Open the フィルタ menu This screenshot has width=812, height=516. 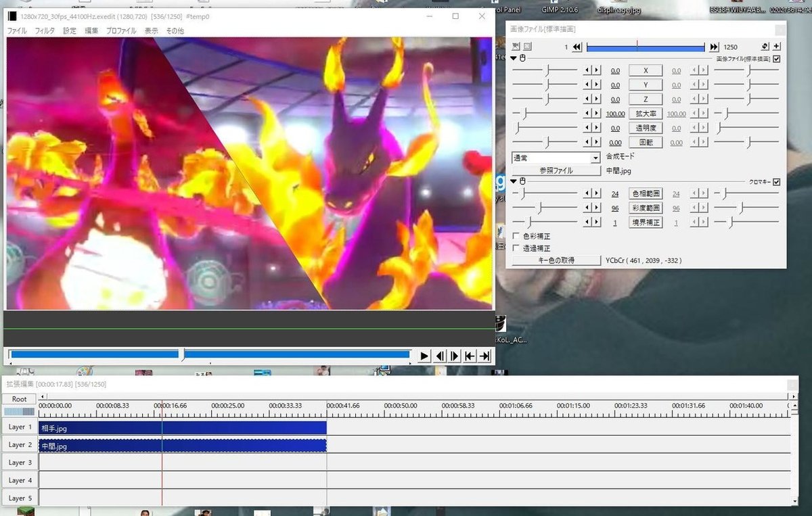point(45,30)
